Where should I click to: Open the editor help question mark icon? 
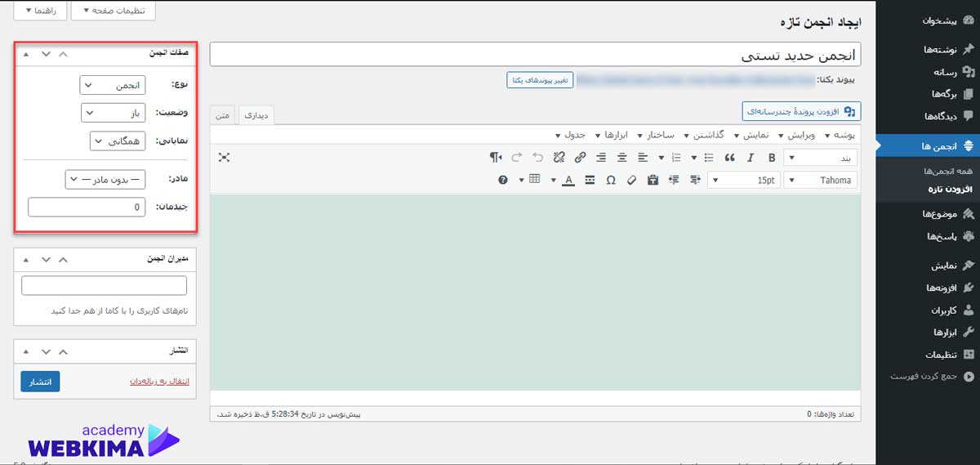(503, 180)
